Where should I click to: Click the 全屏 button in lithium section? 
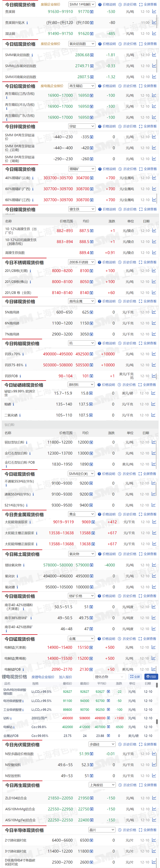point(135,677)
